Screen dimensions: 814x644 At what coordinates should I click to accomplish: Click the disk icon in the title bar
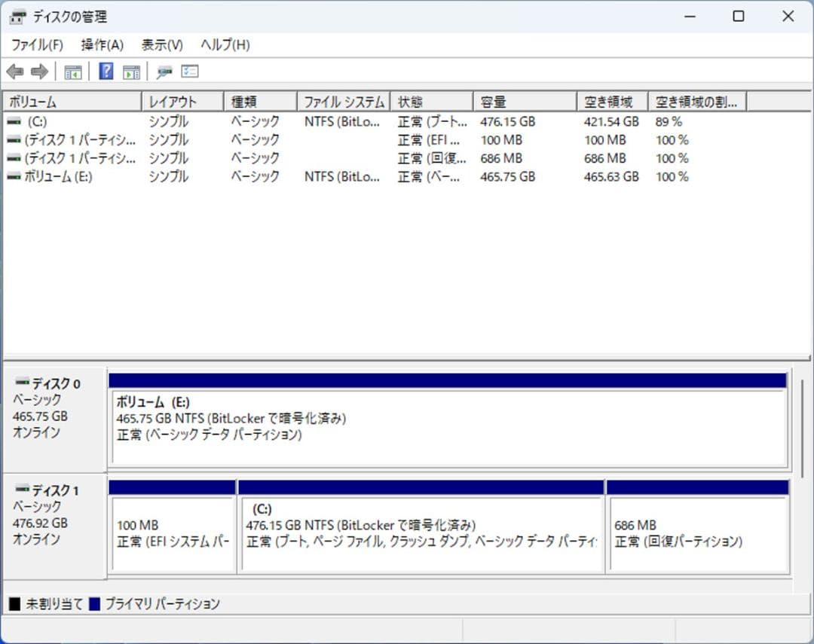click(17, 16)
